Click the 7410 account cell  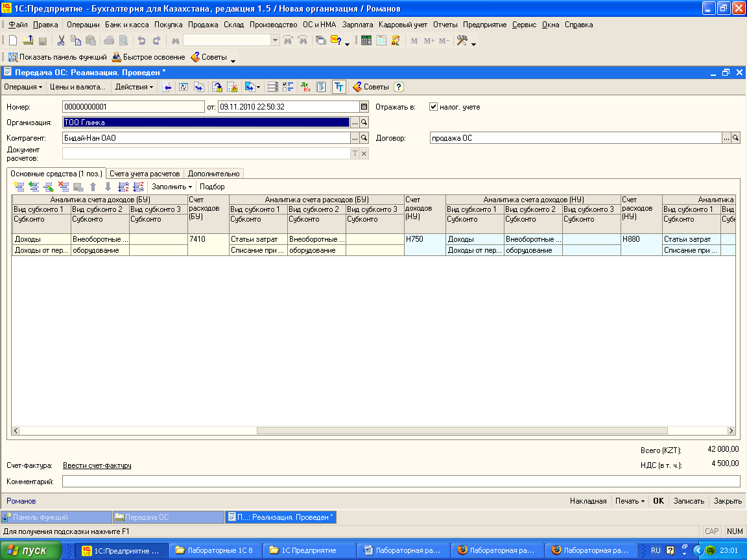click(208, 244)
